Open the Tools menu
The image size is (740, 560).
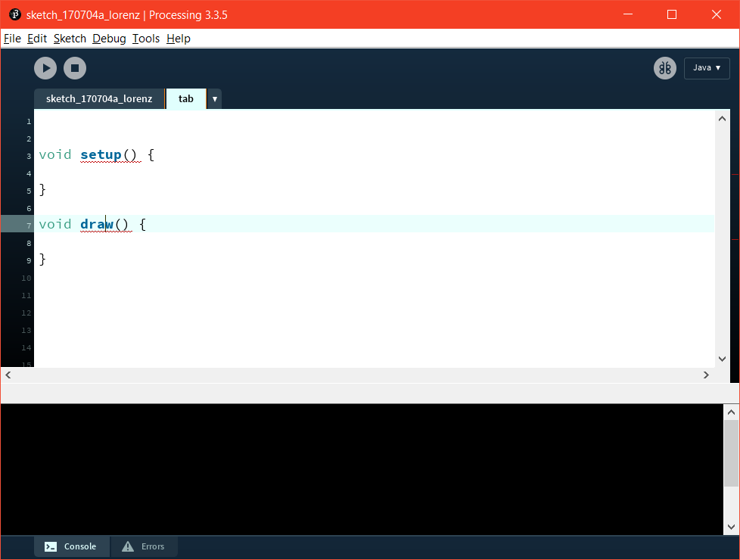146,39
